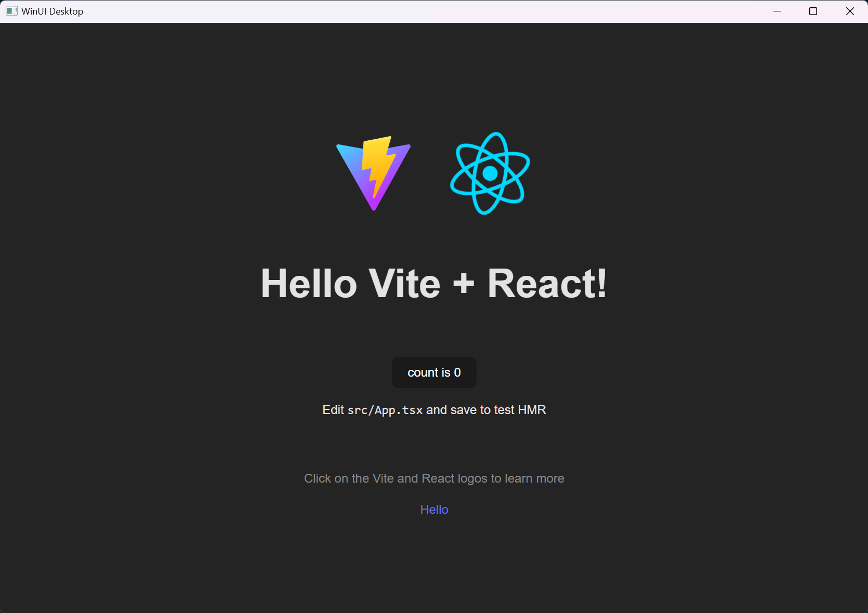Click the 'WinUI Desktop' window title text

coord(52,11)
